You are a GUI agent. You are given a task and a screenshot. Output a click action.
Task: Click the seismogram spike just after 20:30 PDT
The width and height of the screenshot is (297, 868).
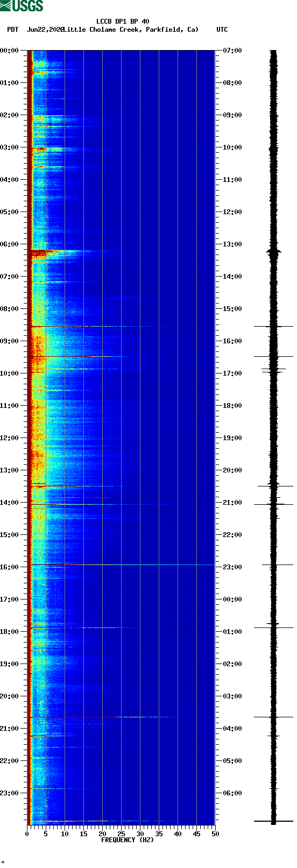[273, 717]
